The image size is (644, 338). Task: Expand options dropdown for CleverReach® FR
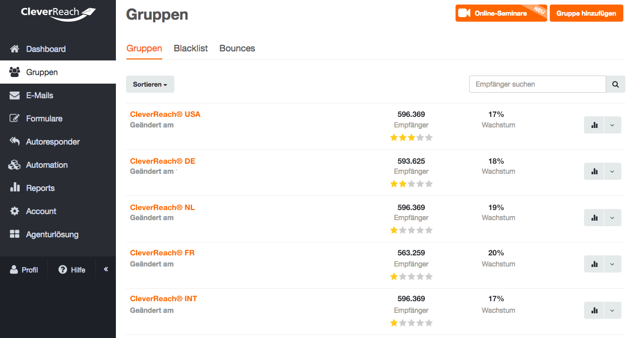click(x=612, y=264)
